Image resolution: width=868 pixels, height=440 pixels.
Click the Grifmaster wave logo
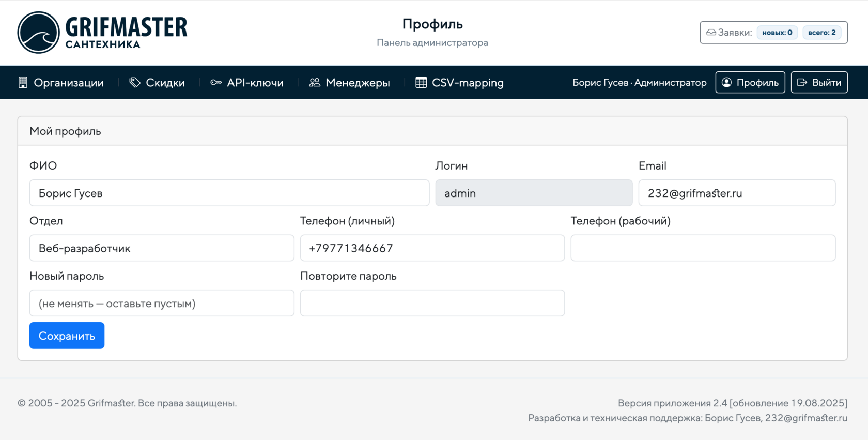coord(39,33)
